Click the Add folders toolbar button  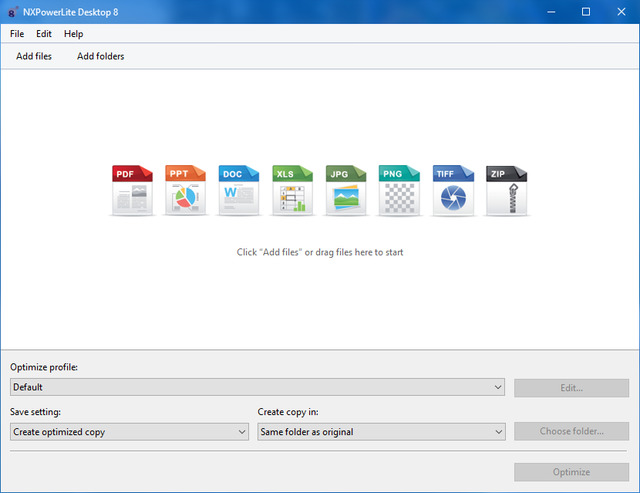coord(101,56)
